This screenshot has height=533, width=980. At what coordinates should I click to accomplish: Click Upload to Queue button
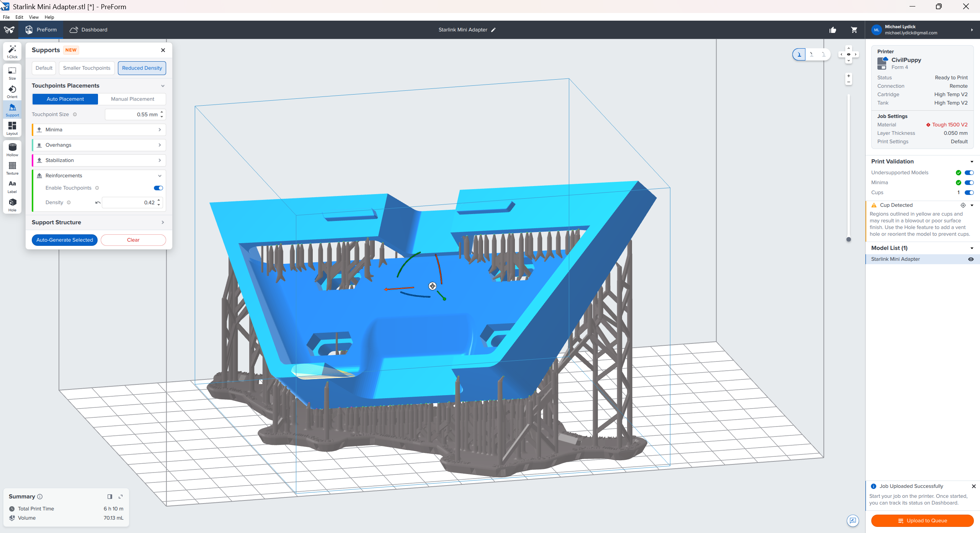pyautogui.click(x=922, y=521)
